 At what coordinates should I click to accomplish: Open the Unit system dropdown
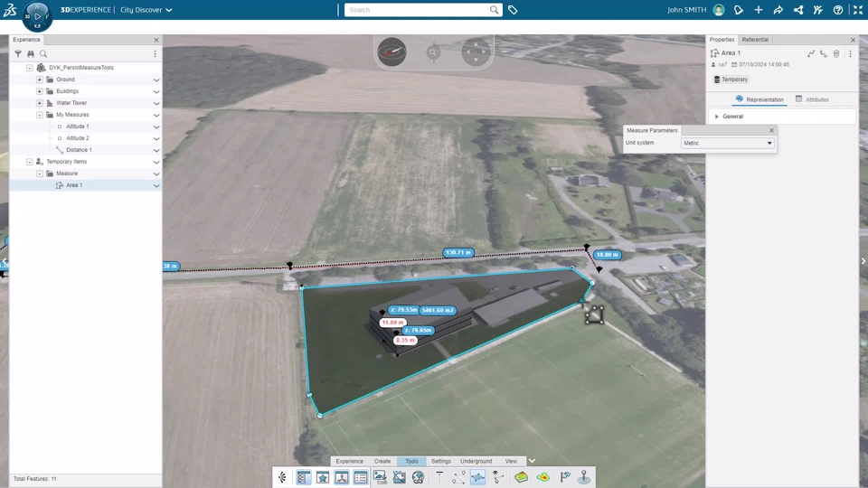(727, 144)
